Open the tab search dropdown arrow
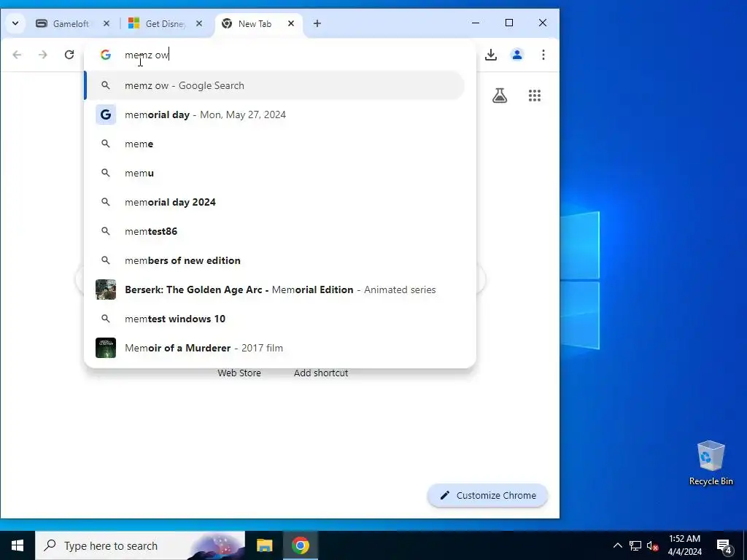 [x=15, y=23]
